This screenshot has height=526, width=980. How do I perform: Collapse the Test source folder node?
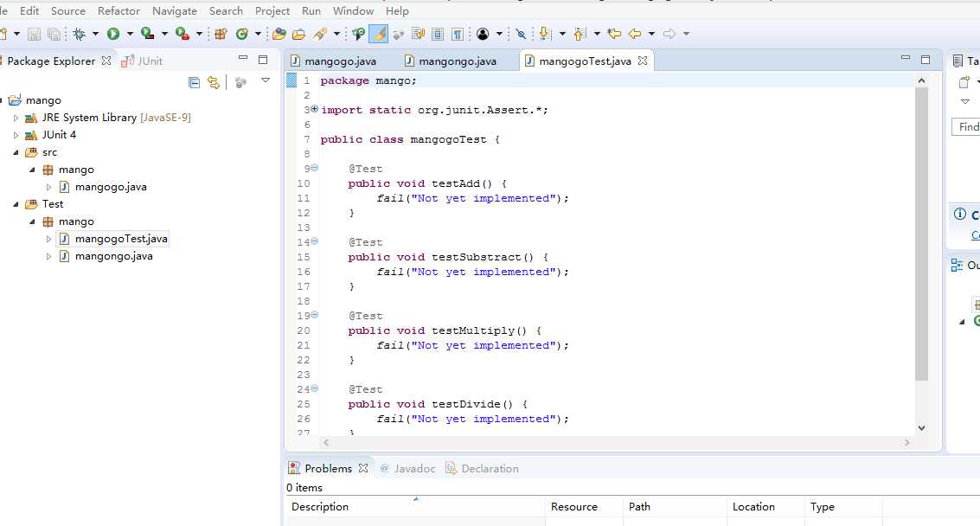tap(16, 204)
